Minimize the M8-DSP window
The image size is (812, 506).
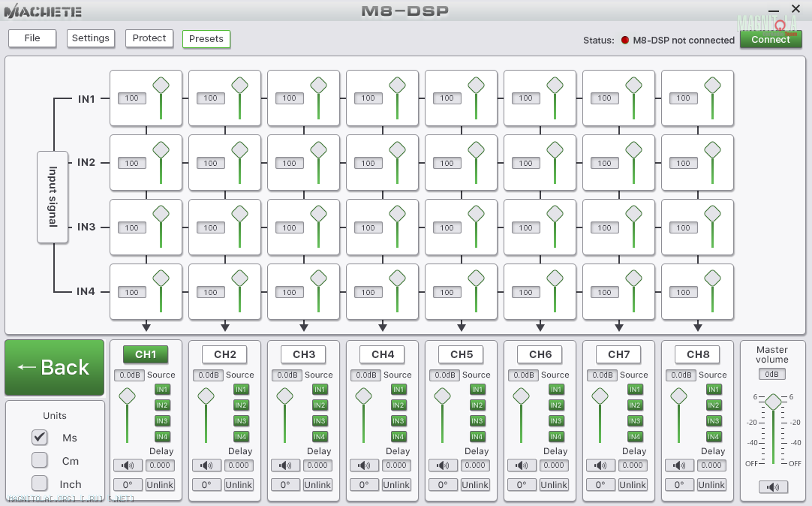click(774, 11)
